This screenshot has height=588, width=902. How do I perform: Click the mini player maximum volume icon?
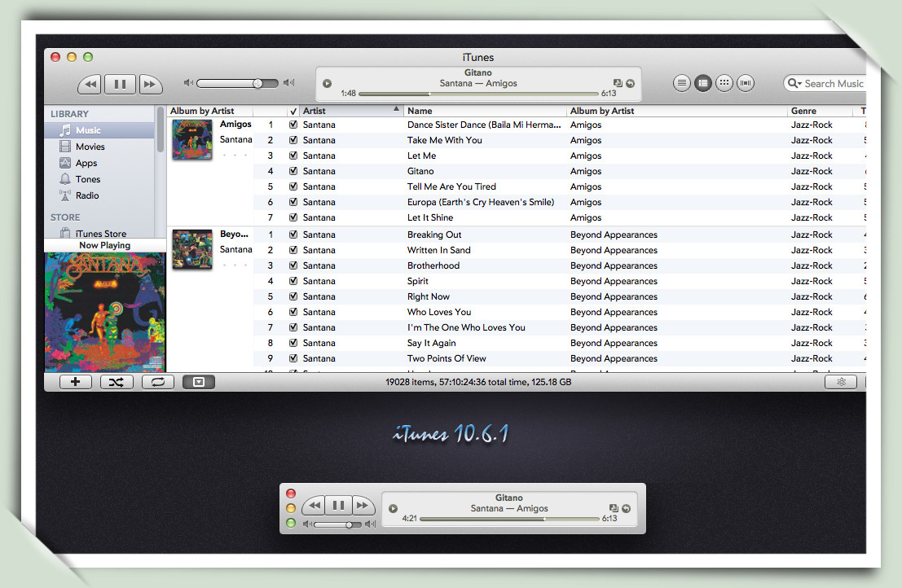tap(370, 524)
